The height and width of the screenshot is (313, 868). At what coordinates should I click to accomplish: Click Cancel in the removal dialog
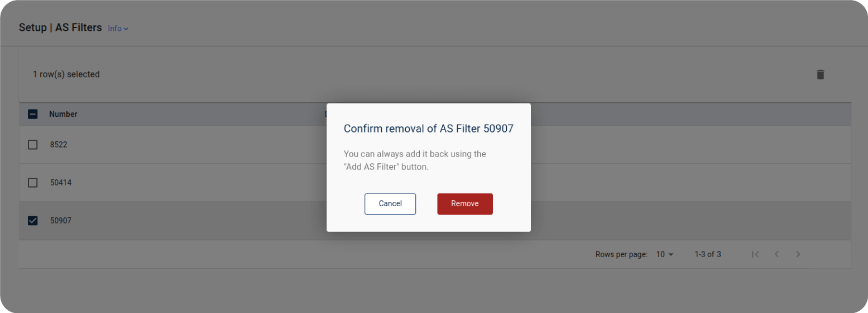(x=390, y=204)
